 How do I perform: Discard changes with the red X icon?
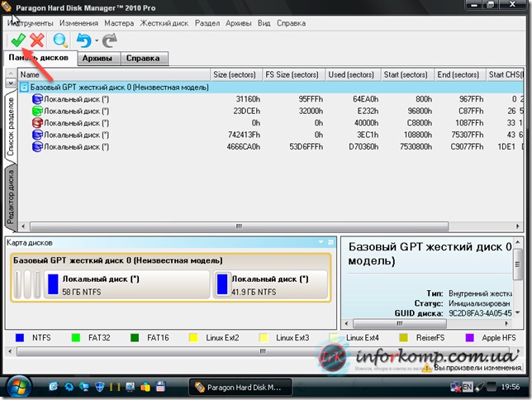37,40
